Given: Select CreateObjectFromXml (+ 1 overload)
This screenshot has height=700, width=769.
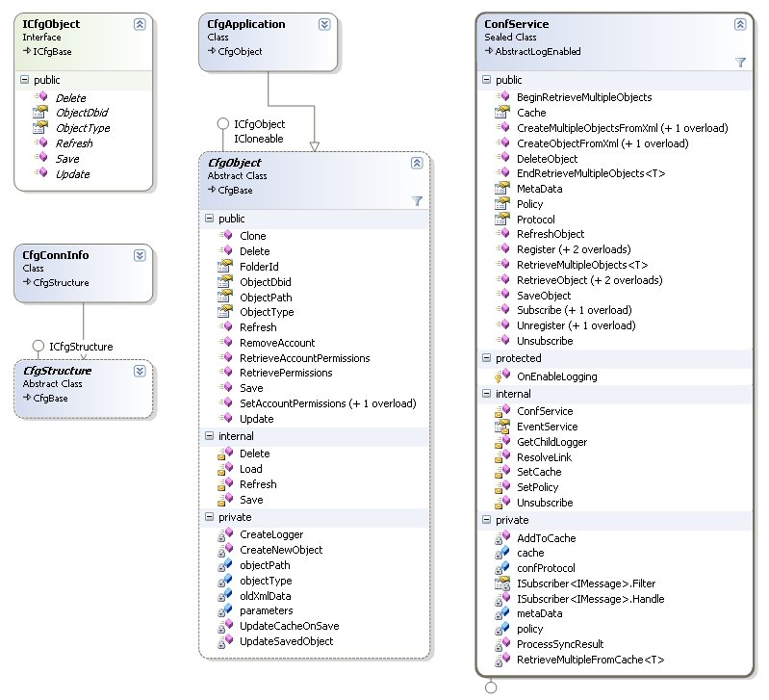Looking at the screenshot, I should pos(602,143).
